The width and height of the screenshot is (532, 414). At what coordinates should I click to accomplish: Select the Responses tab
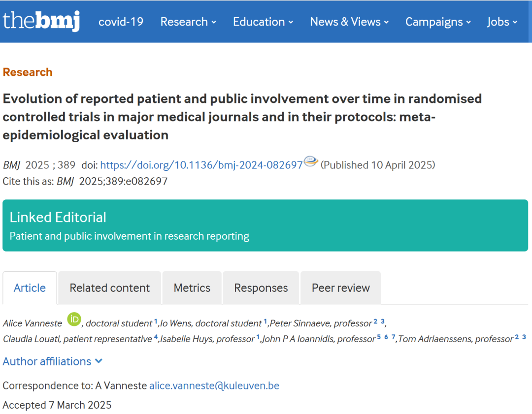tap(261, 287)
